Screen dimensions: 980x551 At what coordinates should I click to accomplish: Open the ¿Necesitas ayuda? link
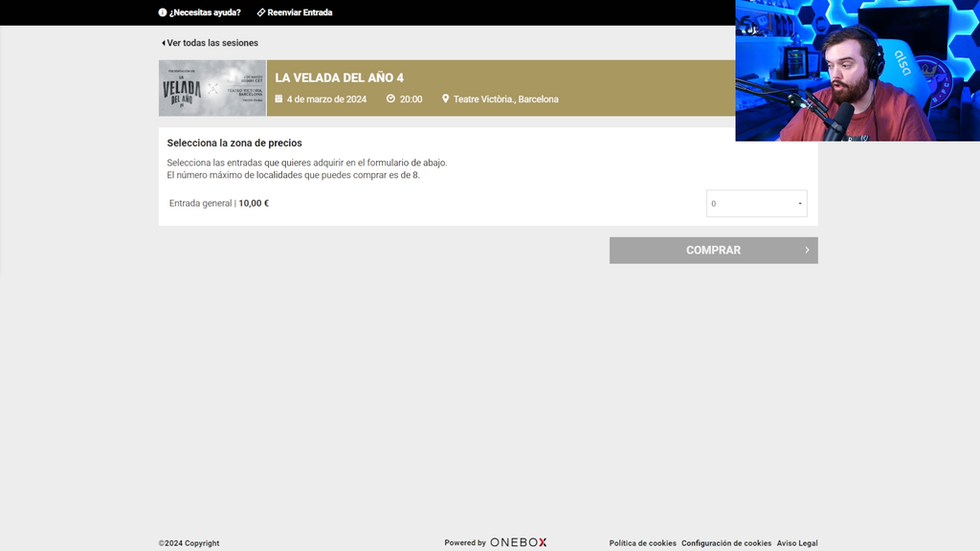[x=205, y=12]
